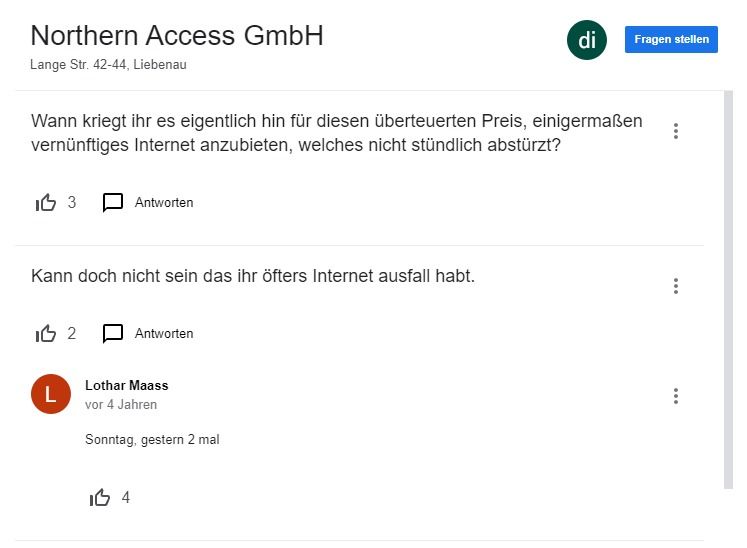Click 'Antworten' on the second question
747x548 pixels.
pos(164,334)
